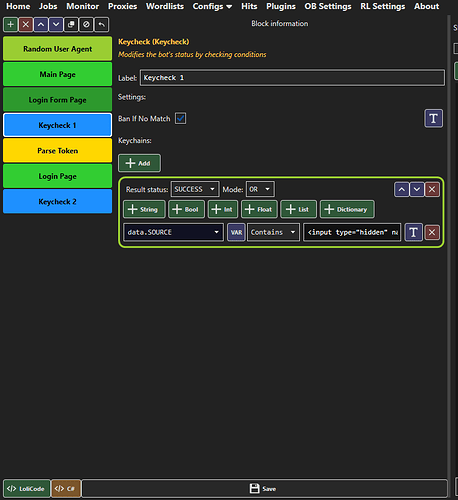Open the Jobs page
The height and width of the screenshot is (500, 458).
[x=48, y=6]
